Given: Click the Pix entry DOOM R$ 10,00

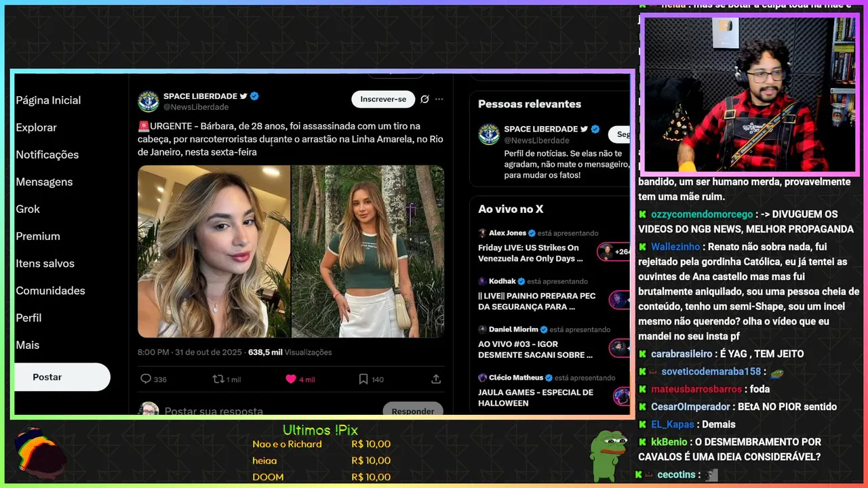Looking at the screenshot, I should click(x=321, y=476).
